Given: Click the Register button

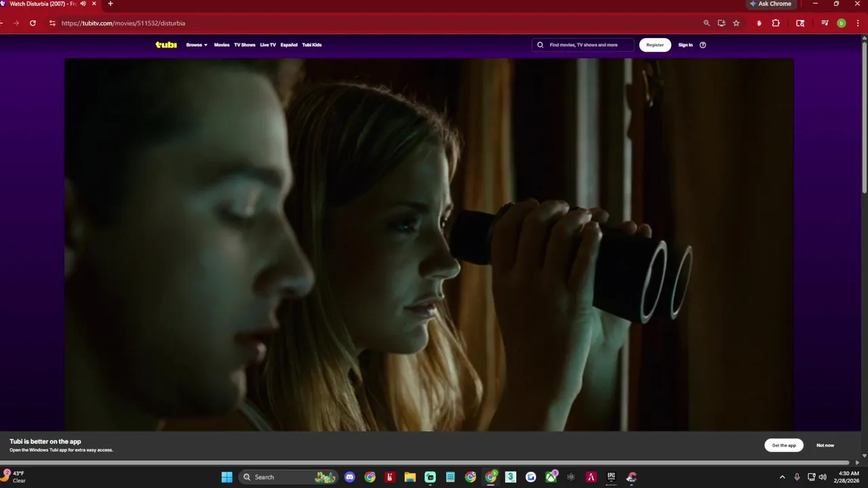Looking at the screenshot, I should pos(655,45).
